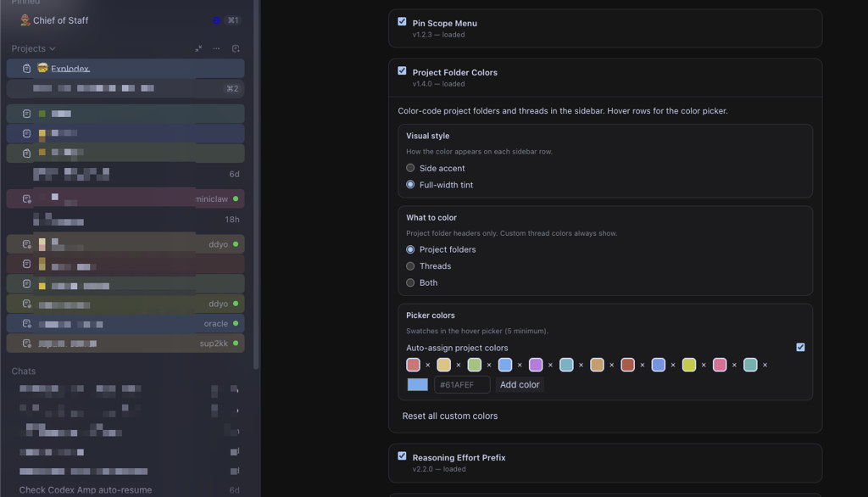
Task: Click the project icon on the miniclaw row
Action: pos(26,199)
